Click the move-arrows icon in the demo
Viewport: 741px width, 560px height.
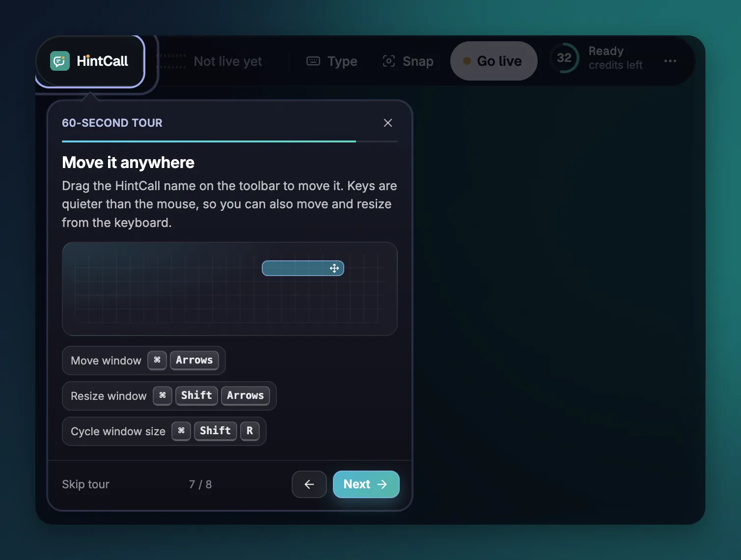click(334, 268)
